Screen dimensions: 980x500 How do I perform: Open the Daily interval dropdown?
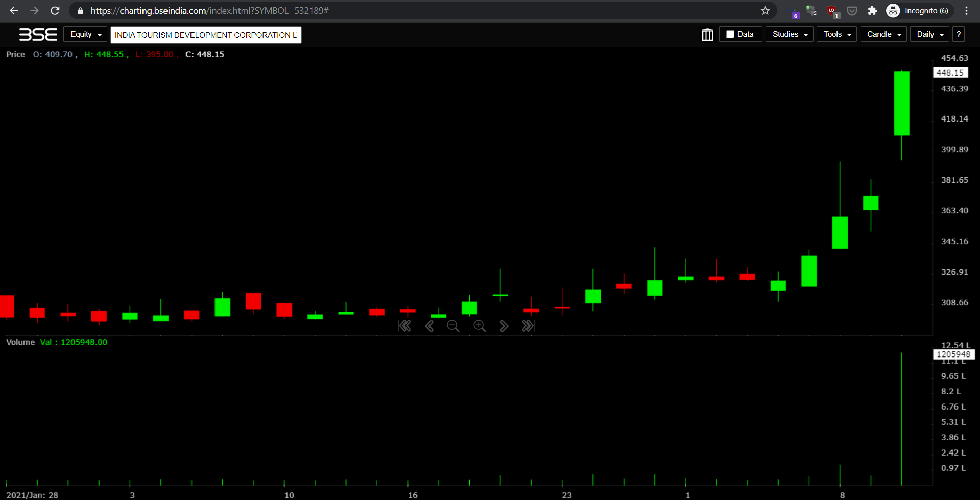click(930, 34)
